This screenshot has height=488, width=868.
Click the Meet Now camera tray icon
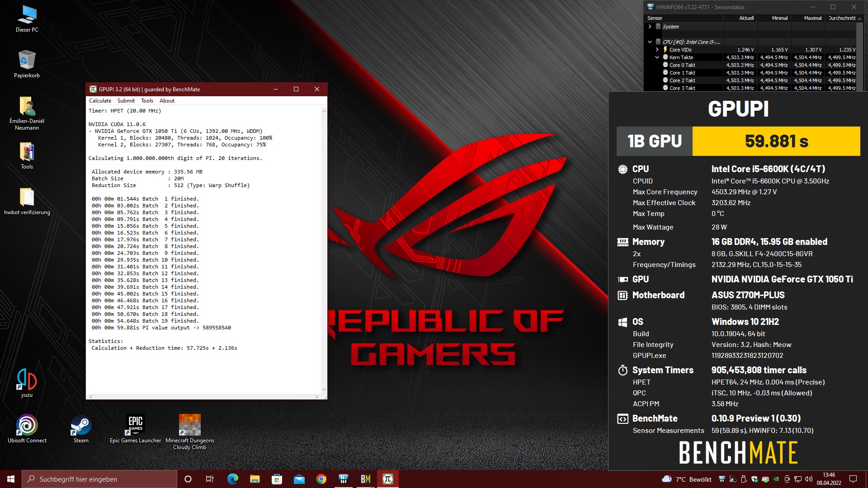pyautogui.click(x=787, y=479)
